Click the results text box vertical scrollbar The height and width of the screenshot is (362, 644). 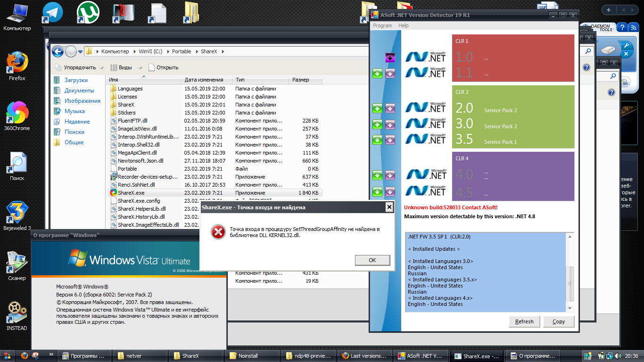tap(570, 272)
